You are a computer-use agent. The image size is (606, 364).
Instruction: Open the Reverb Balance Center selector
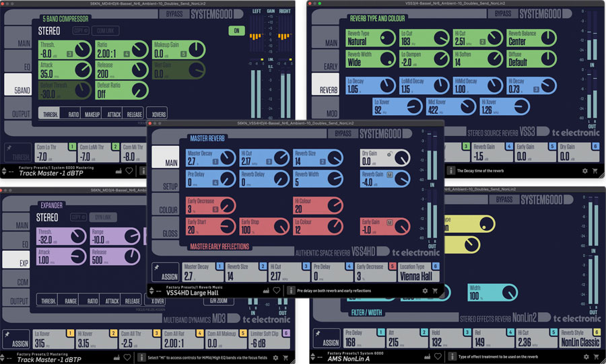pyautogui.click(x=531, y=38)
